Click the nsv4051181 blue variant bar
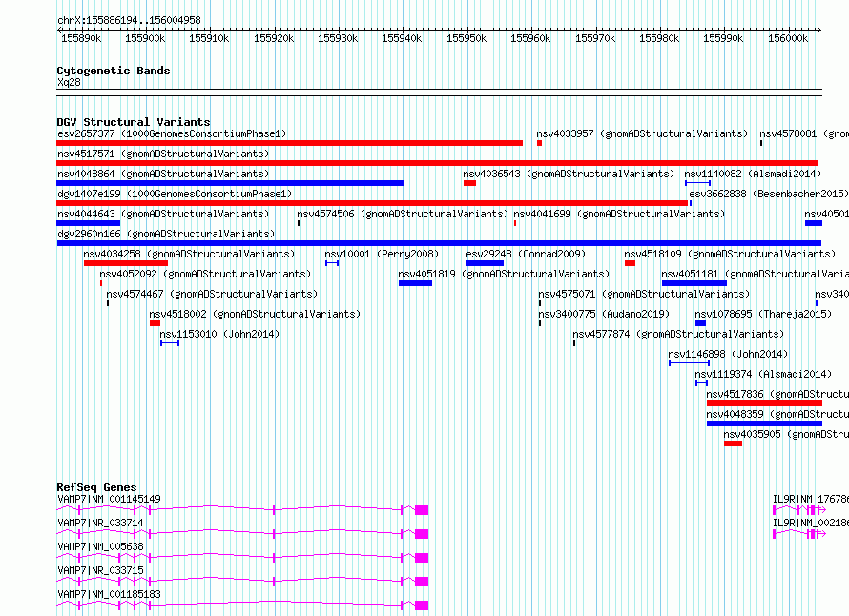This screenshot has width=849, height=616. (x=694, y=283)
